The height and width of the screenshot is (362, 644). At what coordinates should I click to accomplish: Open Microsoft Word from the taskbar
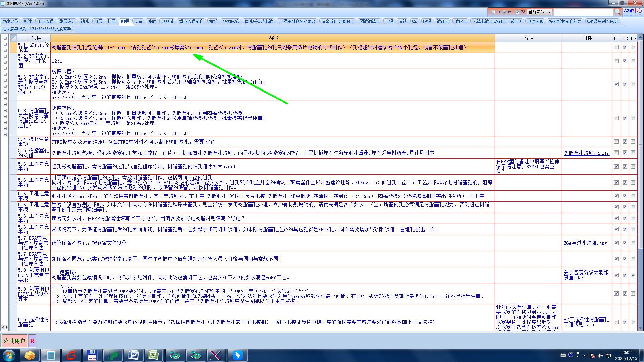click(x=133, y=355)
